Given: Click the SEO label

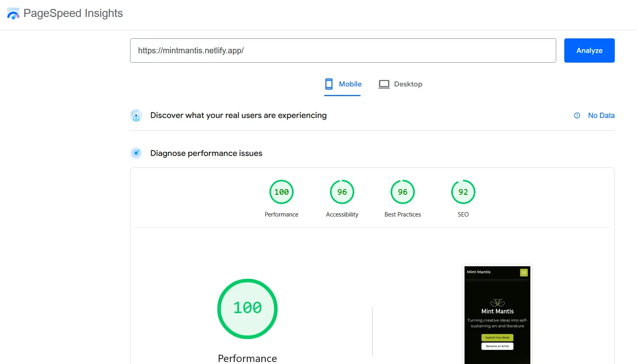Looking at the screenshot, I should (x=463, y=215).
